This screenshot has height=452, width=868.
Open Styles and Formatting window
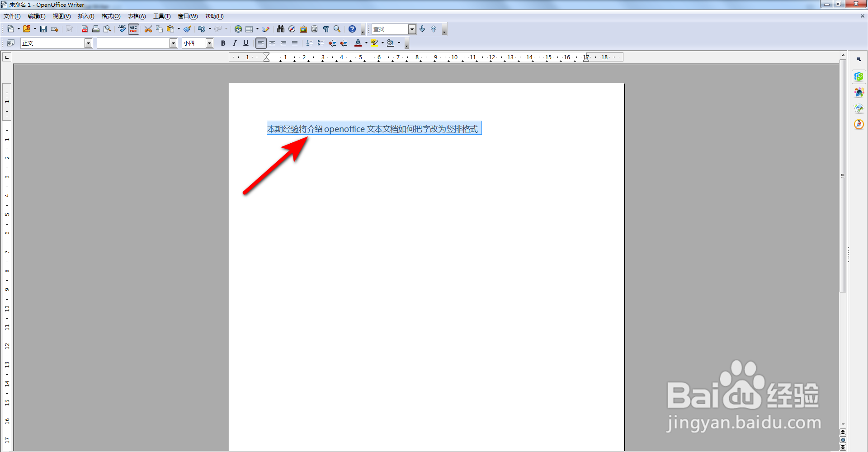(11, 43)
